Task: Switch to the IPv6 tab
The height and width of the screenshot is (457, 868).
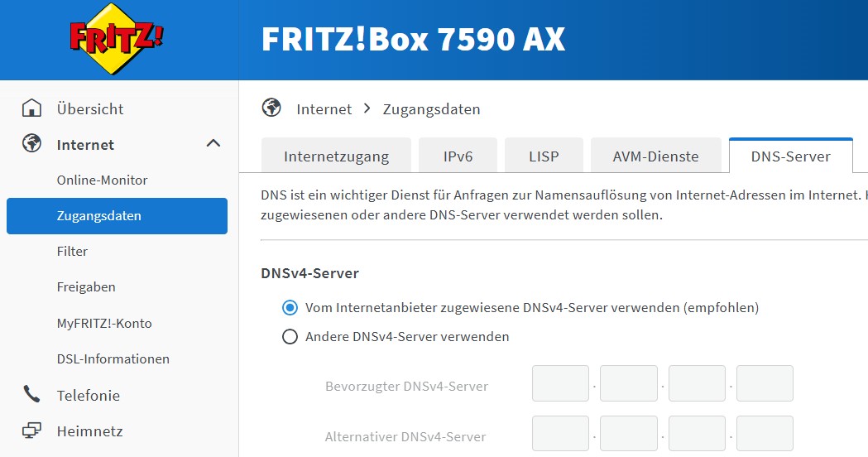Action: 458,156
